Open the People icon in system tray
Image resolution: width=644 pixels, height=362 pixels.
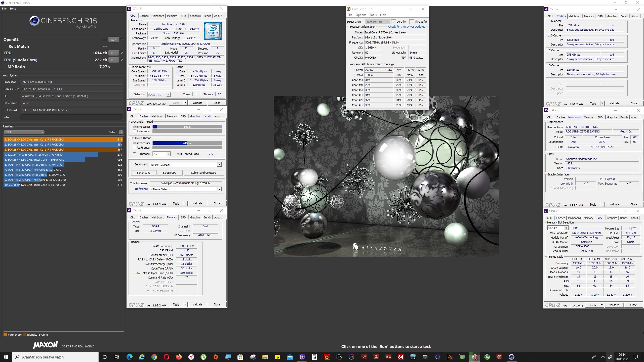click(x=594, y=357)
